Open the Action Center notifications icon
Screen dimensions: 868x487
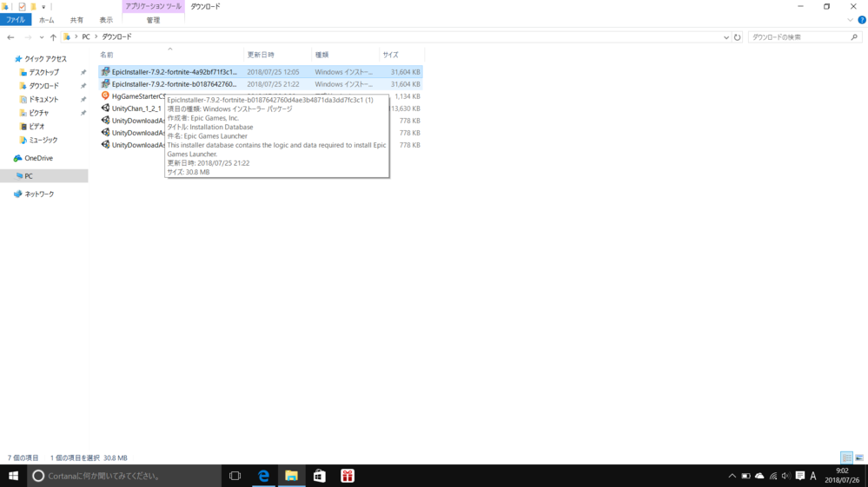(x=800, y=476)
